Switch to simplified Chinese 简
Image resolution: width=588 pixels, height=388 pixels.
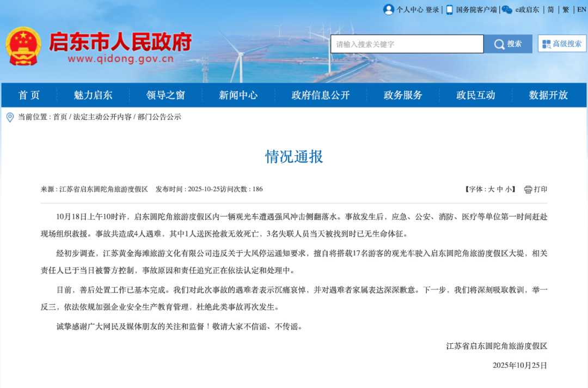coord(550,10)
